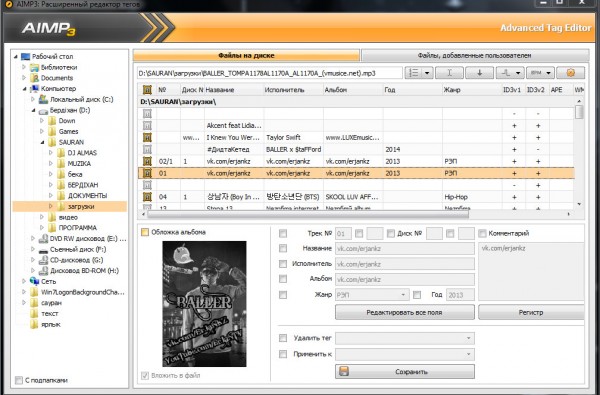Click the file list vertical scrollbar
This screenshot has height=395, width=600.
(579, 112)
